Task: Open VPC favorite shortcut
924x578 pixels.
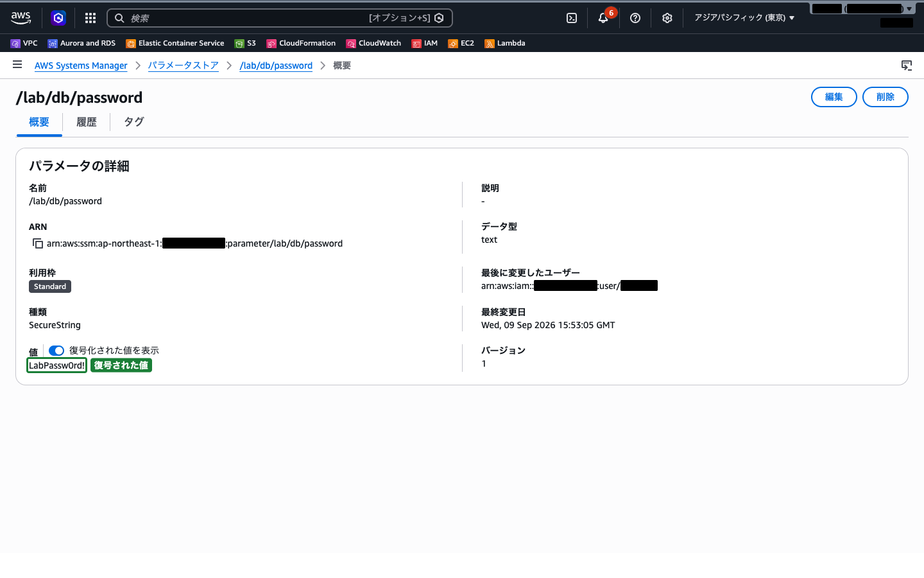Action: point(24,43)
